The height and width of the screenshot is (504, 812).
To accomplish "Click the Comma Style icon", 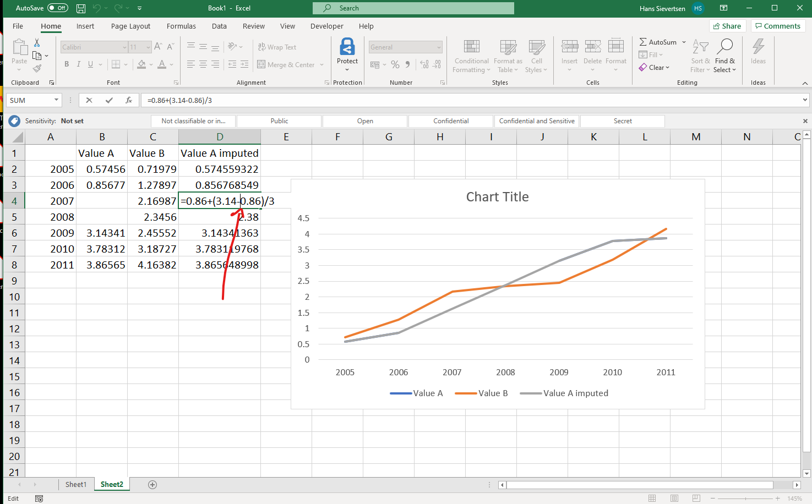I will click(x=408, y=64).
